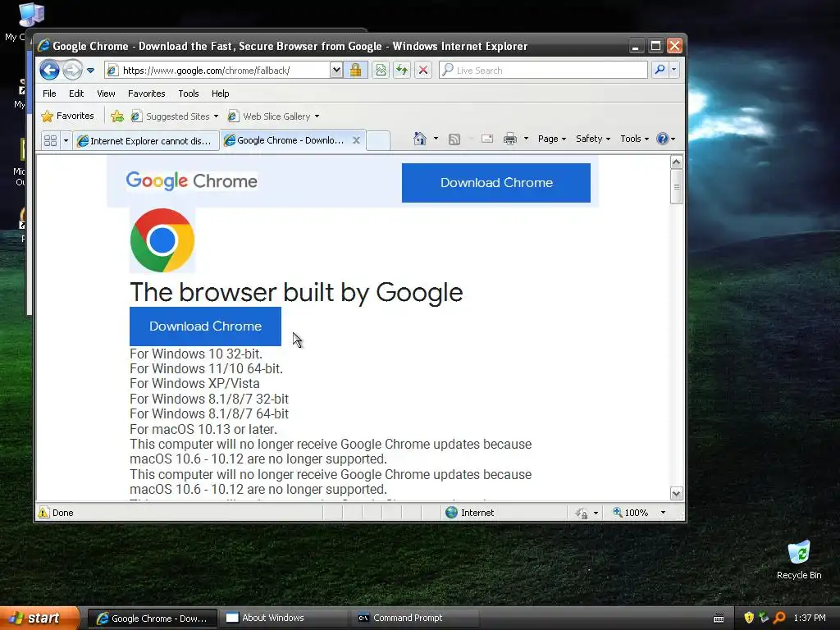Viewport: 840px width, 630px height.
Task: Open the View menu
Action: [106, 94]
